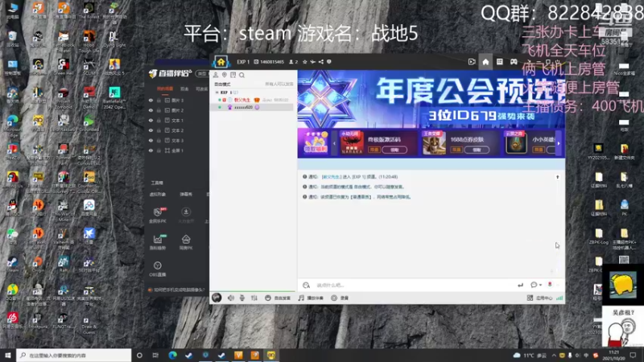Click the yellow house channel logo

click(221, 62)
